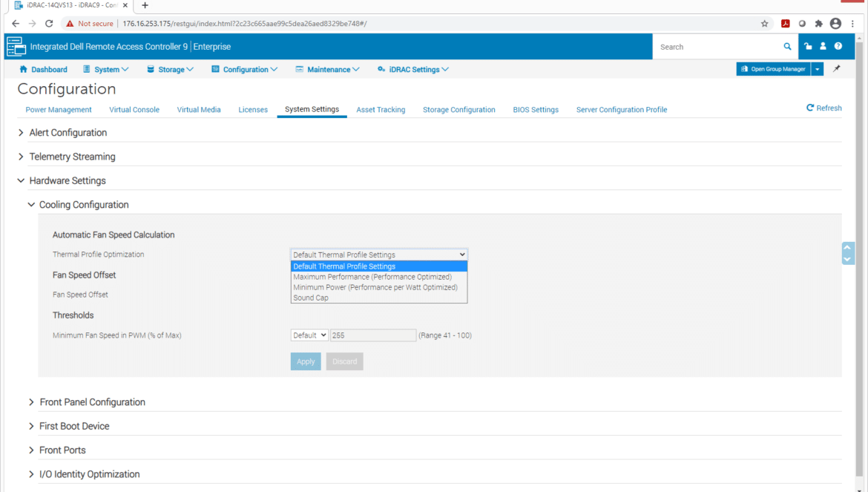Switch to BIOS Settings tab

[x=536, y=110]
